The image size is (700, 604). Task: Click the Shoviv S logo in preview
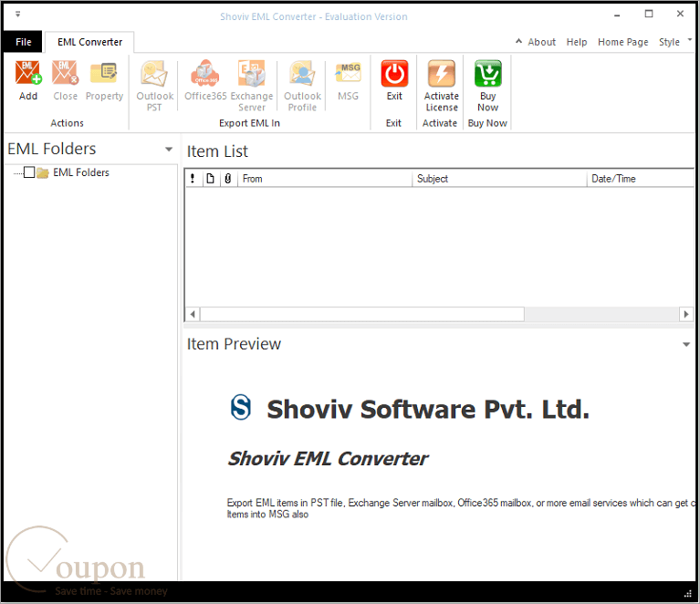(241, 407)
